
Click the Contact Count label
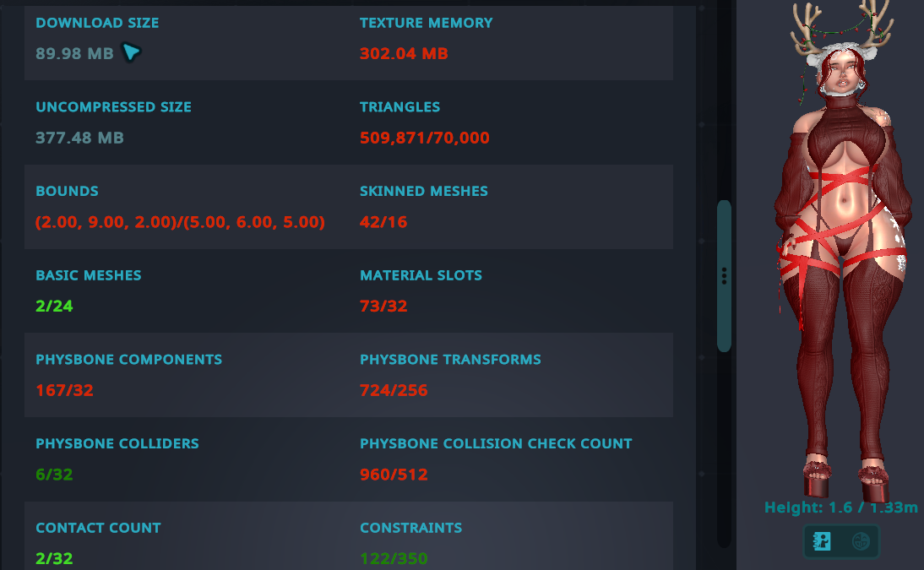pyautogui.click(x=98, y=528)
